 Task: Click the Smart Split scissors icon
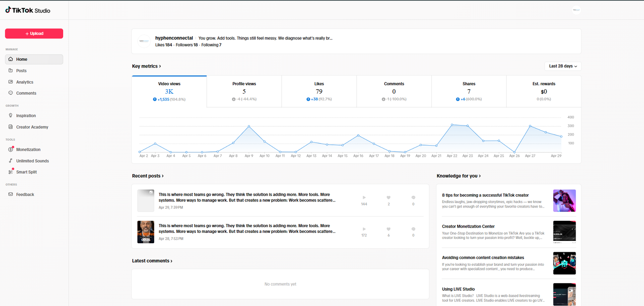click(x=11, y=172)
